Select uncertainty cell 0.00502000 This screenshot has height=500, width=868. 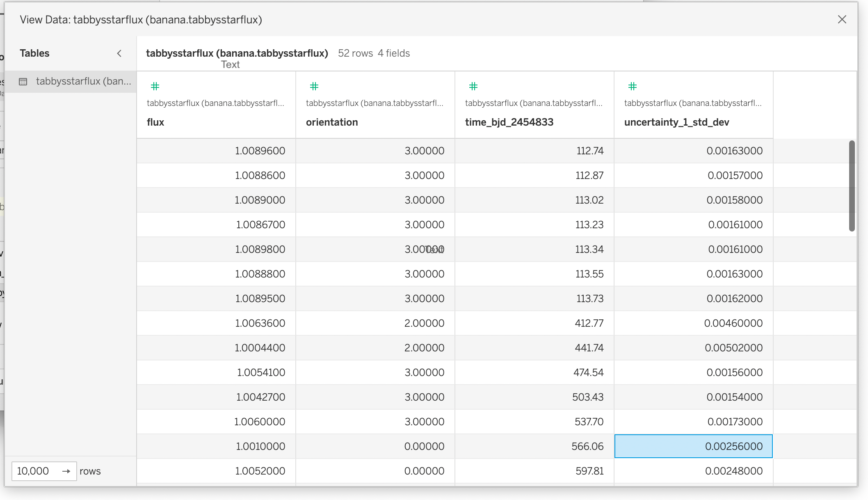click(694, 348)
